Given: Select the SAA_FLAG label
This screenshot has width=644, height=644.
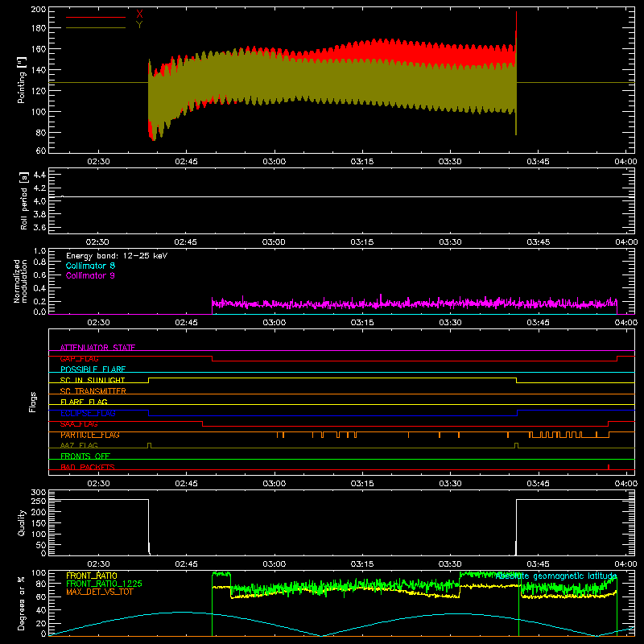Looking at the screenshot, I should (79, 424).
